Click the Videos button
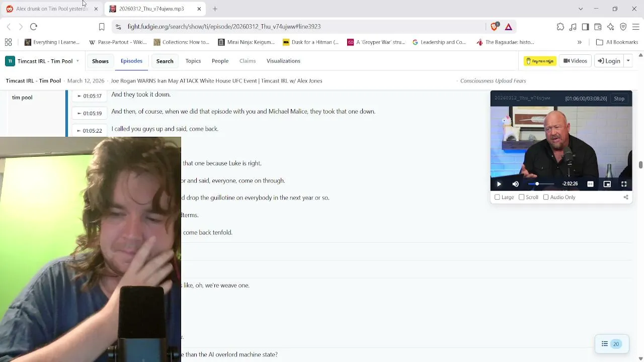 [x=575, y=61]
